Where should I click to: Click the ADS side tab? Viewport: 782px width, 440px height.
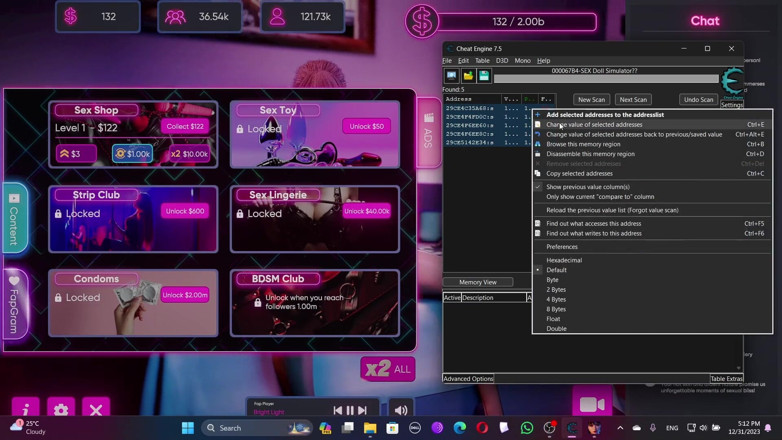pos(428,132)
